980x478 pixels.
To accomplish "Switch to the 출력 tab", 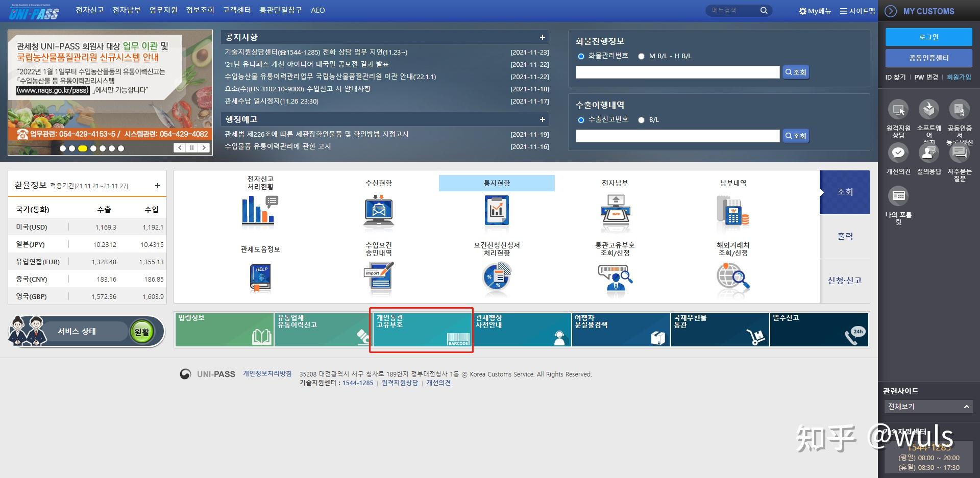I will [845, 236].
